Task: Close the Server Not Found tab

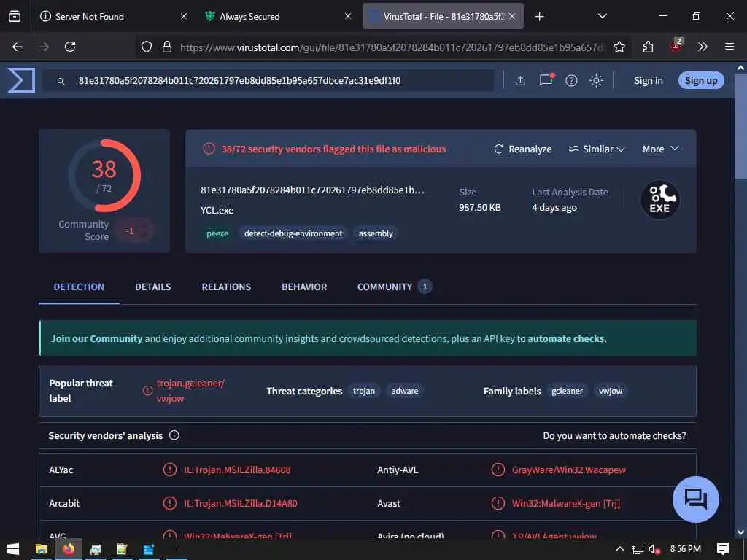Action: click(183, 16)
